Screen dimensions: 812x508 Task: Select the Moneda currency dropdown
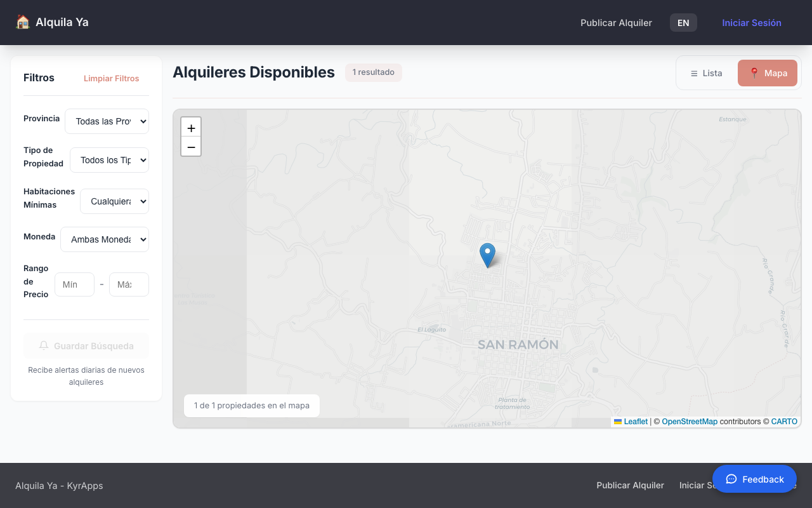point(105,239)
